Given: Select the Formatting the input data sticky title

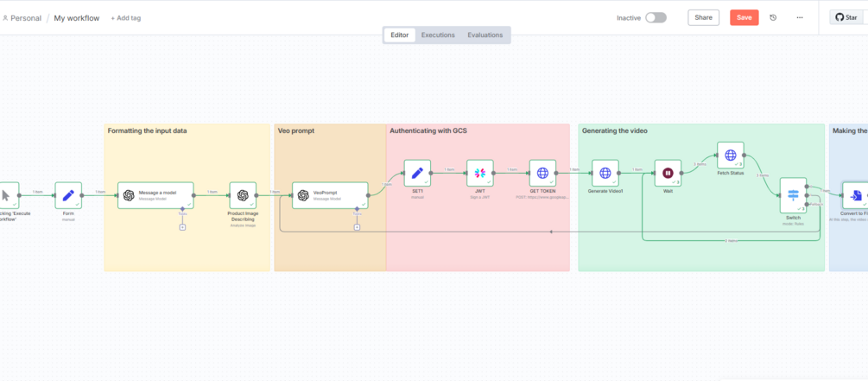Looking at the screenshot, I should (x=147, y=131).
